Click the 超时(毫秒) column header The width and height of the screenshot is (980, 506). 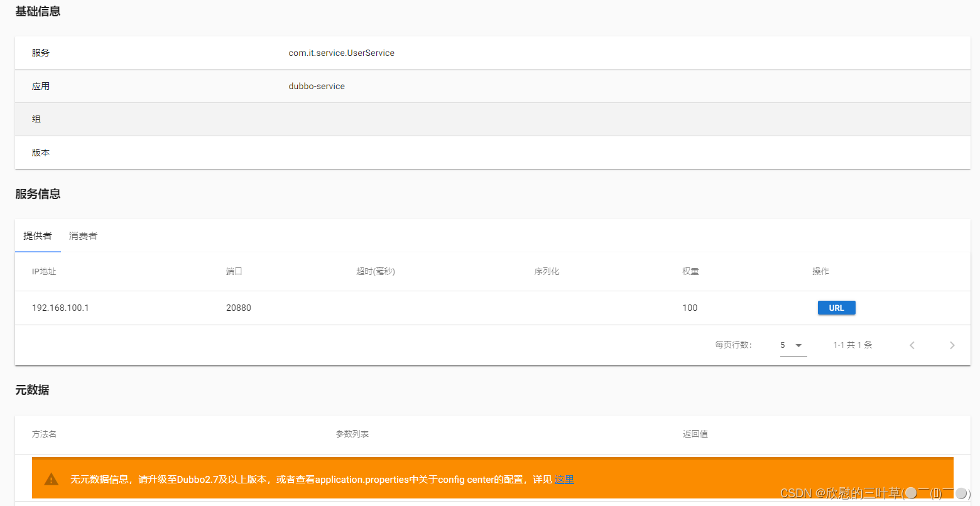tap(376, 271)
